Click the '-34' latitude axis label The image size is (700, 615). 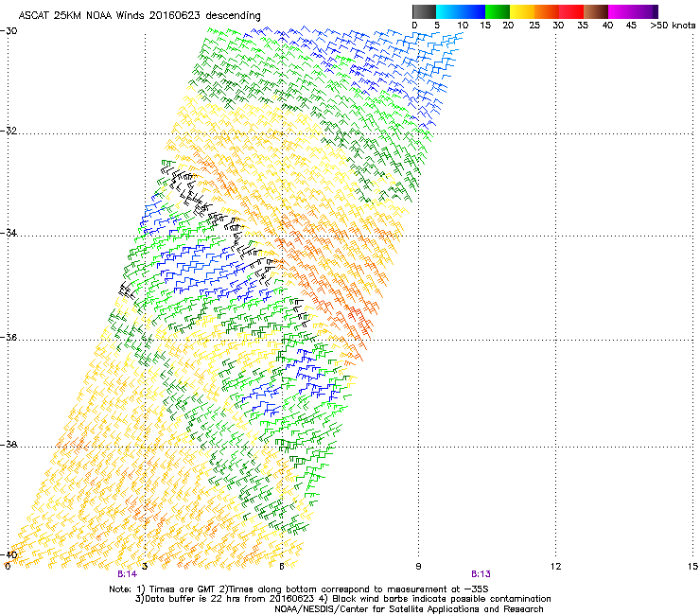coord(9,233)
